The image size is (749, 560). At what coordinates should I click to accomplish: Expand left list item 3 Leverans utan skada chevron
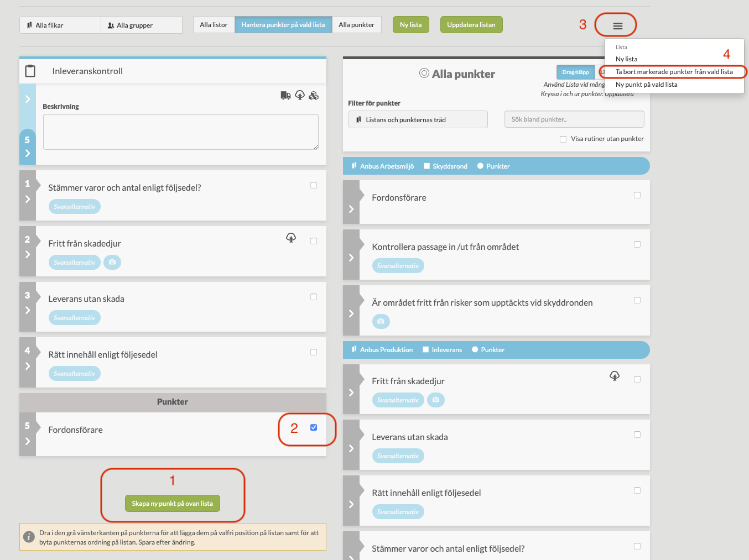pos(28,310)
